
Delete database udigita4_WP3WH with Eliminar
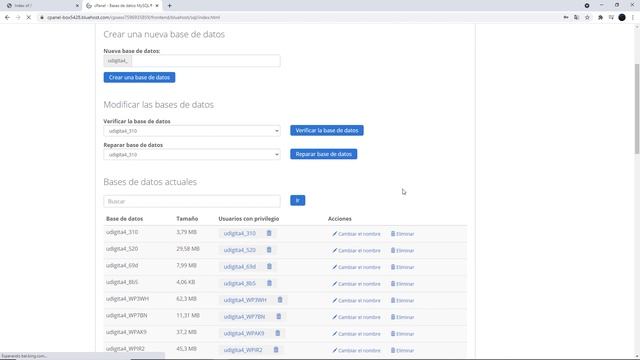coord(402,300)
